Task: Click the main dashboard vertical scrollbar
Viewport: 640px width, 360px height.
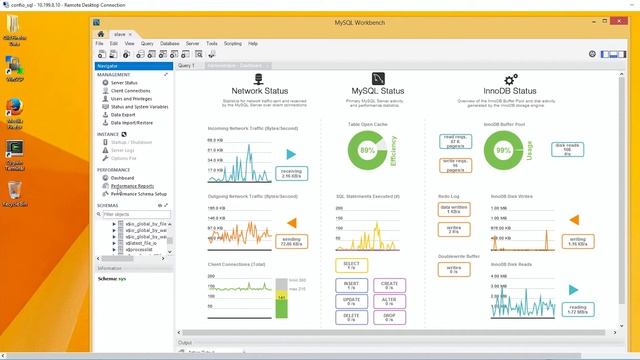Action: click(621, 190)
